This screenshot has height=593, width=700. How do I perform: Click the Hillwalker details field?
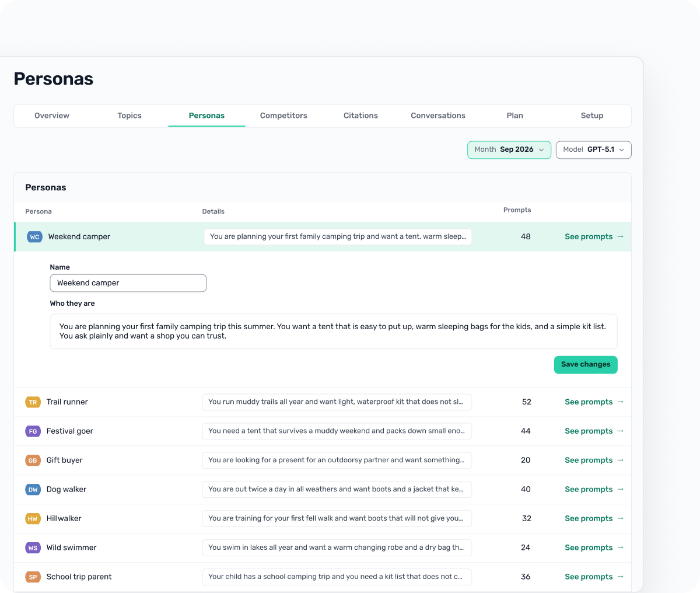click(337, 519)
